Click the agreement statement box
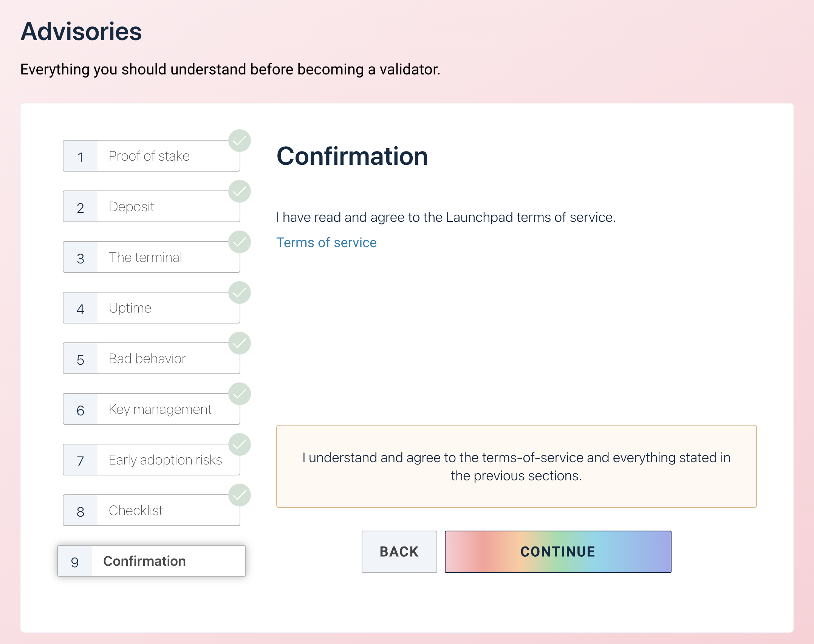This screenshot has height=644, width=814. click(x=516, y=466)
